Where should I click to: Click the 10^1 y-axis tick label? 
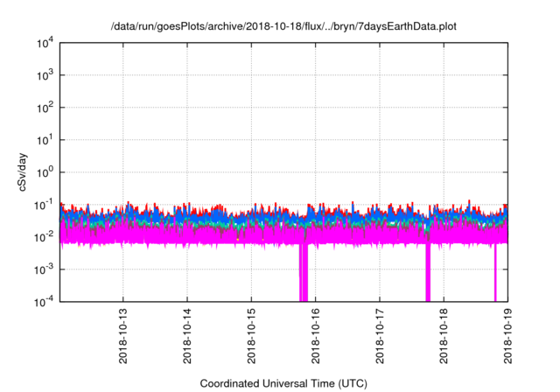[x=45, y=140]
